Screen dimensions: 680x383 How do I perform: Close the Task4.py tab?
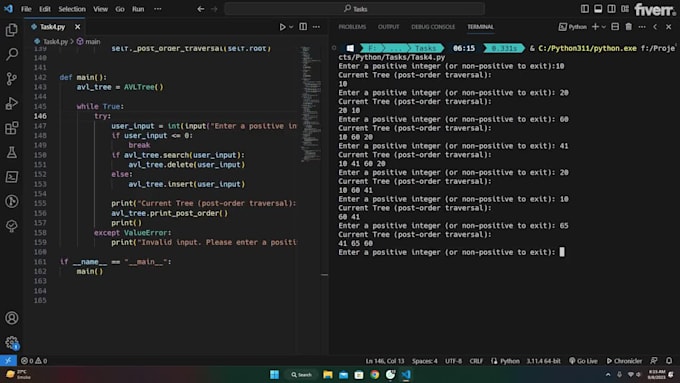(x=77, y=27)
